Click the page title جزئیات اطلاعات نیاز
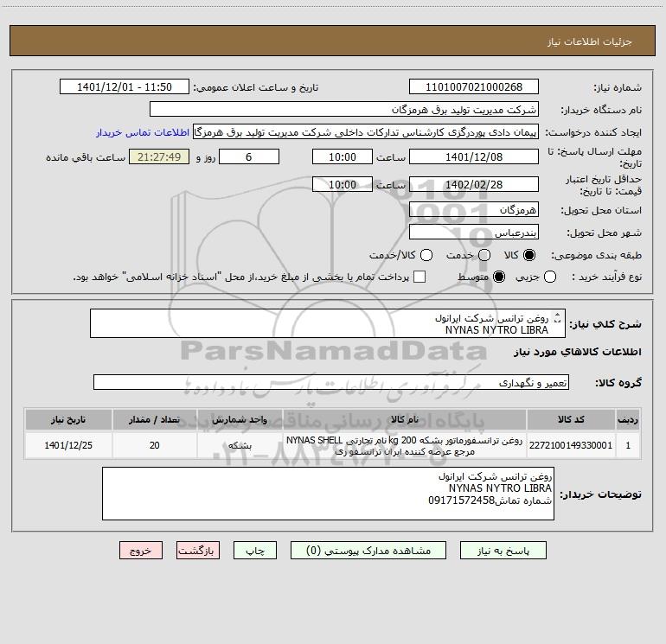Image resolution: width=666 pixels, height=644 pixels. click(x=590, y=41)
